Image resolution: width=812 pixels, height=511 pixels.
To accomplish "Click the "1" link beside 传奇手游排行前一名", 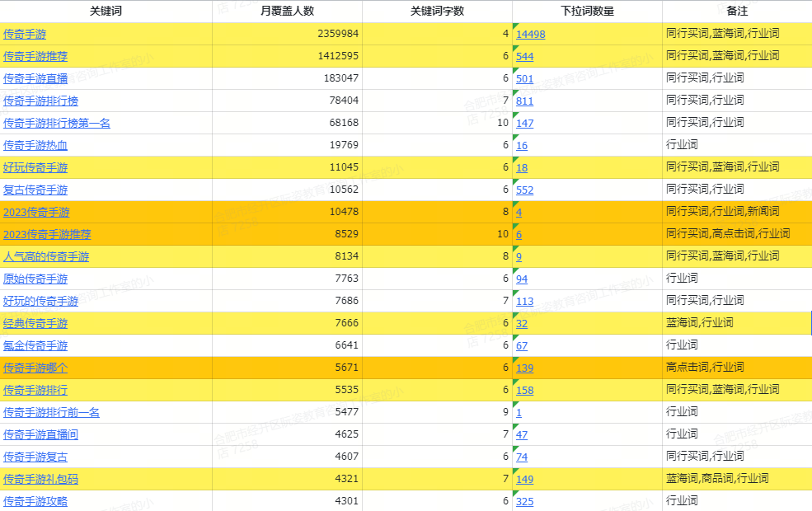I will pos(518,412).
